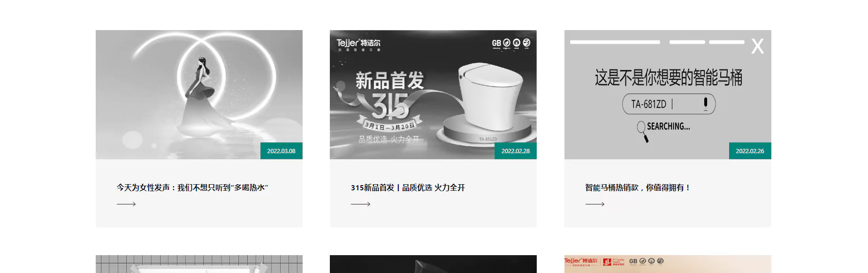Open the dark partial thumbnail in the bottom row
Image resolution: width=868 pixels, height=273 pixels.
point(433,264)
